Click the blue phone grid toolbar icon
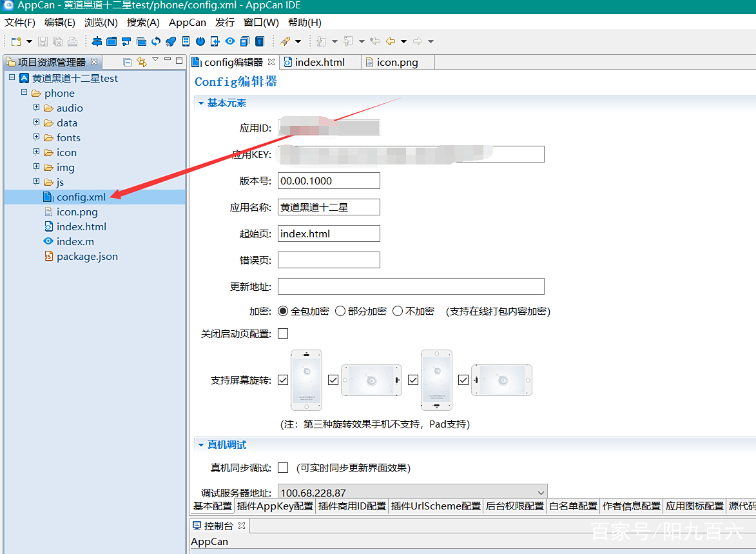The width and height of the screenshot is (756, 554). (x=186, y=41)
